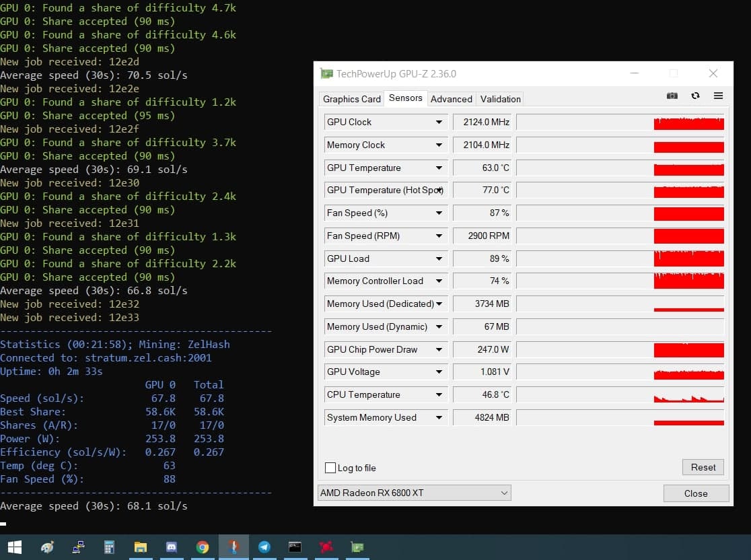Minimize the GPU-Z window

(x=634, y=73)
